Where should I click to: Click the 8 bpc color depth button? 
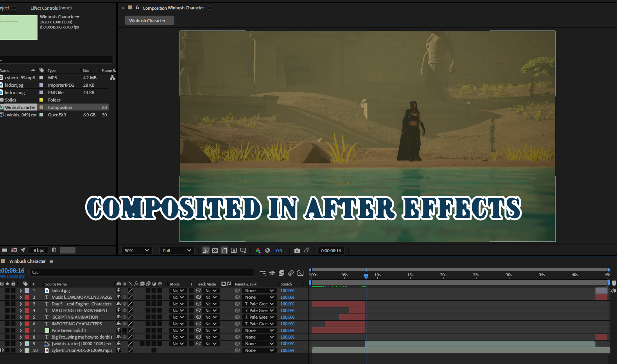[39, 250]
